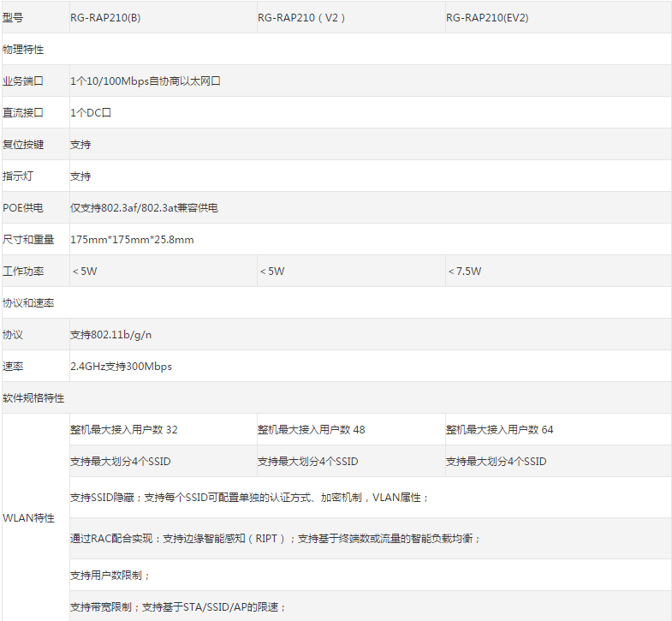Select the RG-RAP210 ( V2 ) header text
672x621 pixels.
coord(301,18)
